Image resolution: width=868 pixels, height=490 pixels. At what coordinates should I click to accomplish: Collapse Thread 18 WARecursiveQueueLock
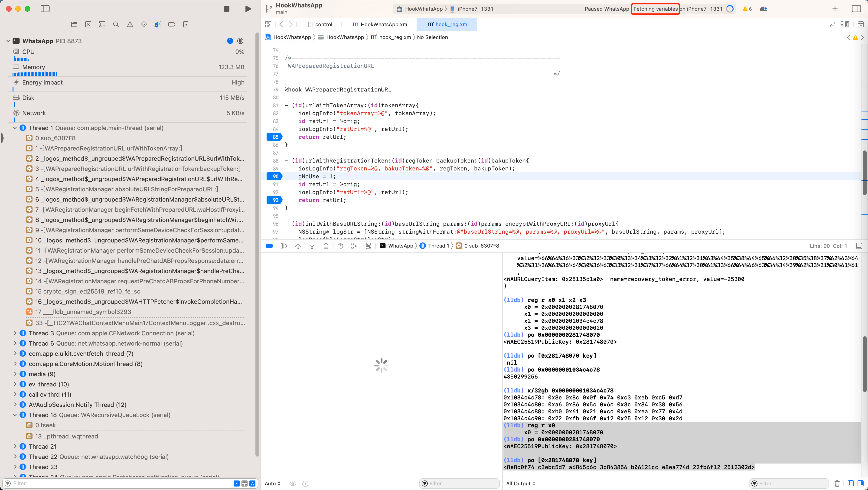point(15,415)
